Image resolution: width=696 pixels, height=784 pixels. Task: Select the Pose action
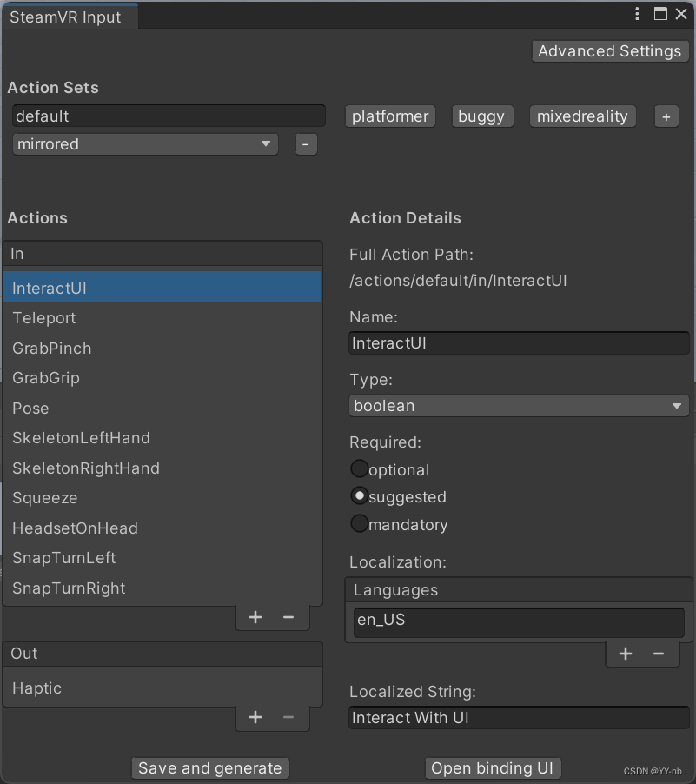162,408
